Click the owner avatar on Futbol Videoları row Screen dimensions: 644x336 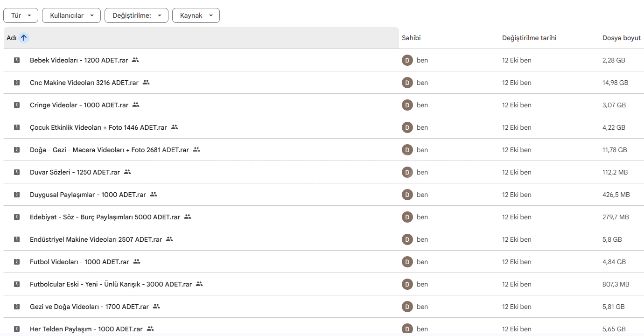click(x=407, y=262)
